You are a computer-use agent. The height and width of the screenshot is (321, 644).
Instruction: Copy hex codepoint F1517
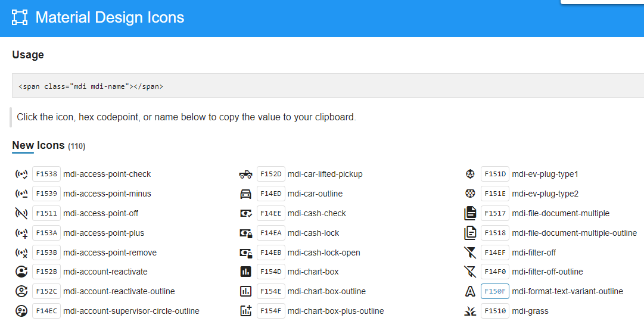495,213
